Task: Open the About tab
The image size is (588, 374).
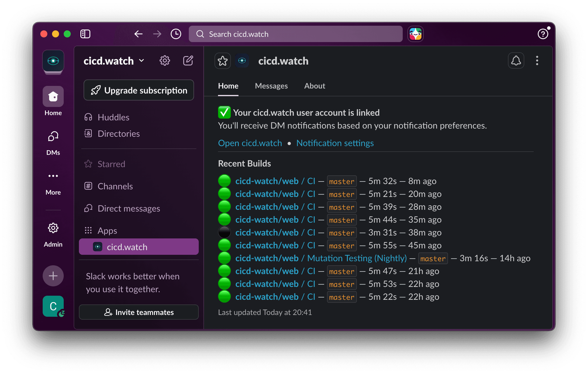Action: (314, 86)
